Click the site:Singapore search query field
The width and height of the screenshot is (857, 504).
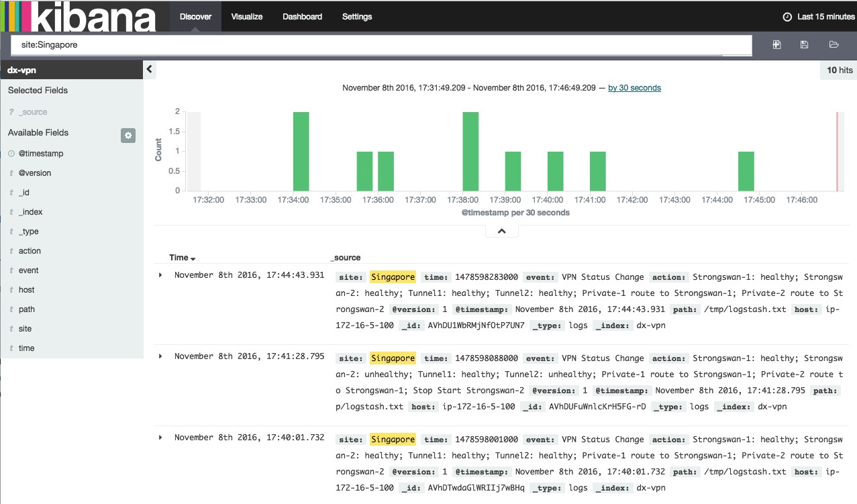click(381, 45)
